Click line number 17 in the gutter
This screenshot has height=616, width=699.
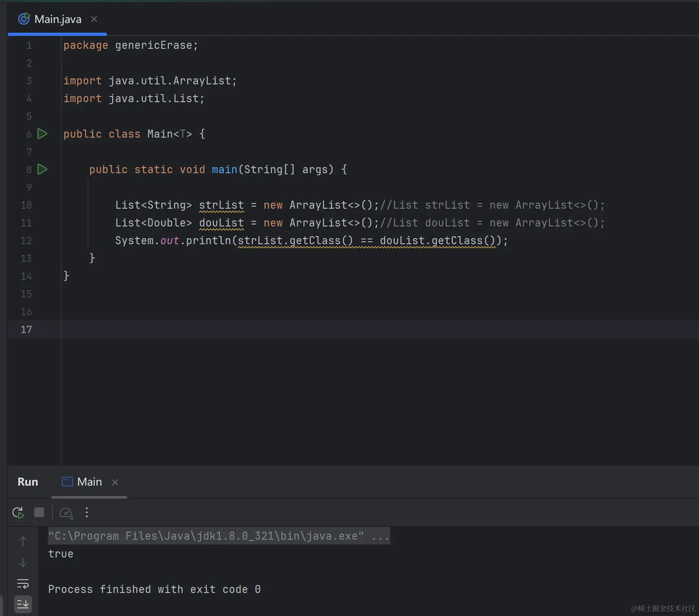pos(26,329)
